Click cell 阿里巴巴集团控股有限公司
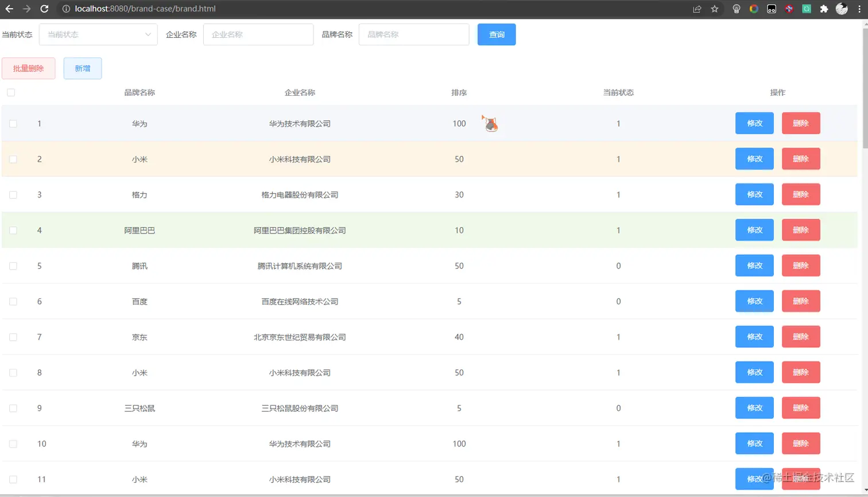 [x=300, y=230]
